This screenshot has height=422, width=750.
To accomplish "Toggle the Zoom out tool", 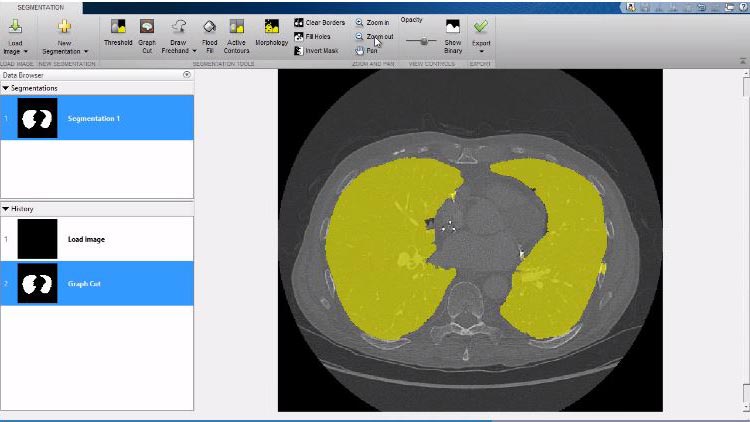I will pos(373,36).
